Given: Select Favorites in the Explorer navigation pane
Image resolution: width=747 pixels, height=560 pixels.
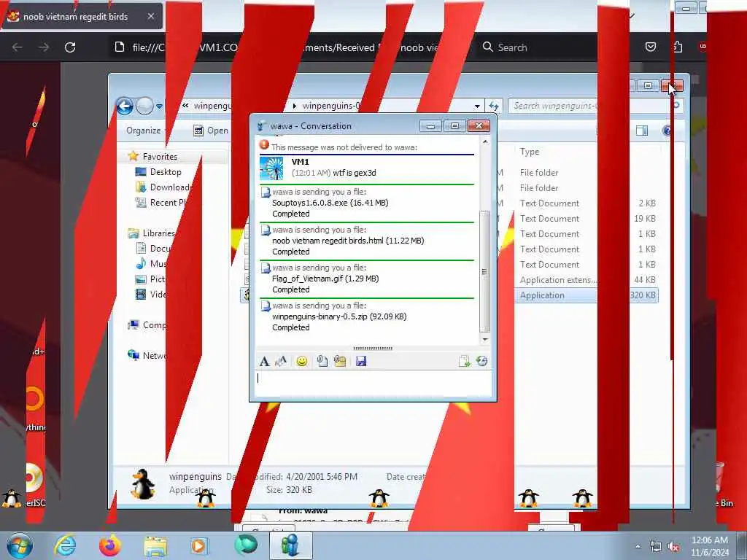Looking at the screenshot, I should pos(160,157).
